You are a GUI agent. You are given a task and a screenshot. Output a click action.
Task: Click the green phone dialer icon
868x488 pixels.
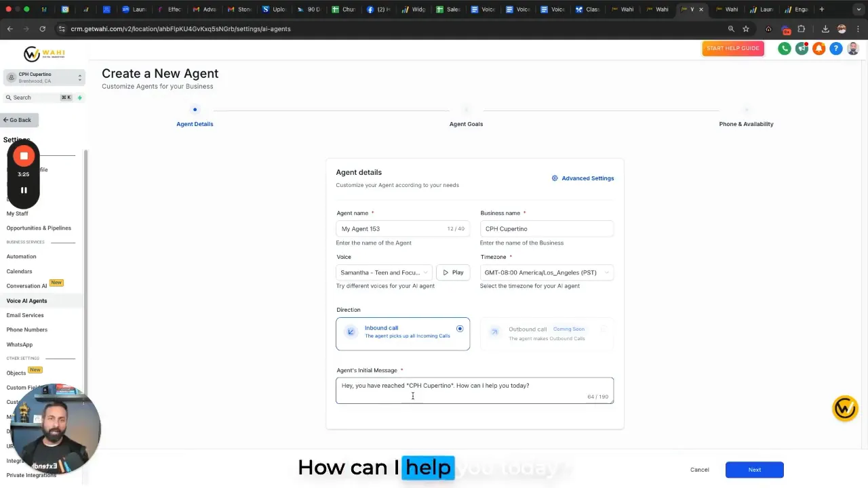[785, 49]
